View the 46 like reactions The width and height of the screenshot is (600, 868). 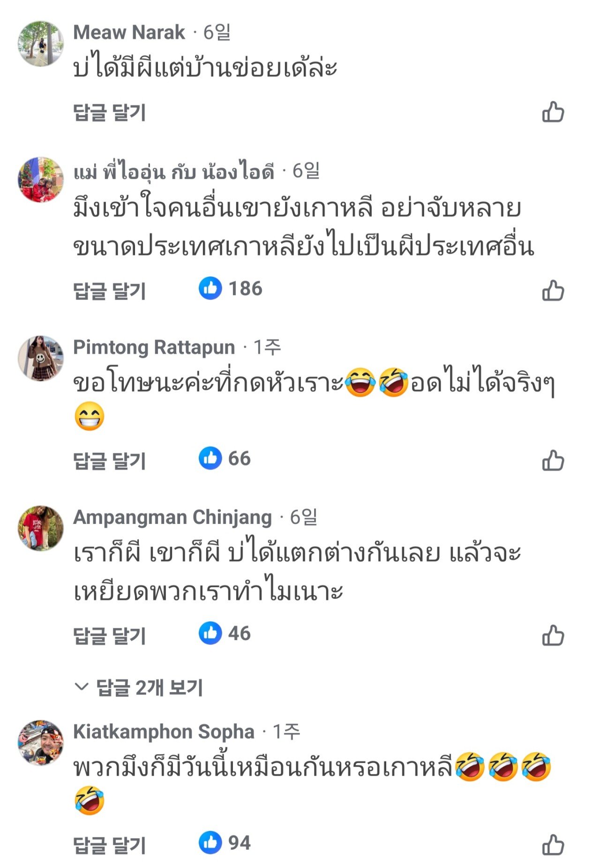[225, 633]
